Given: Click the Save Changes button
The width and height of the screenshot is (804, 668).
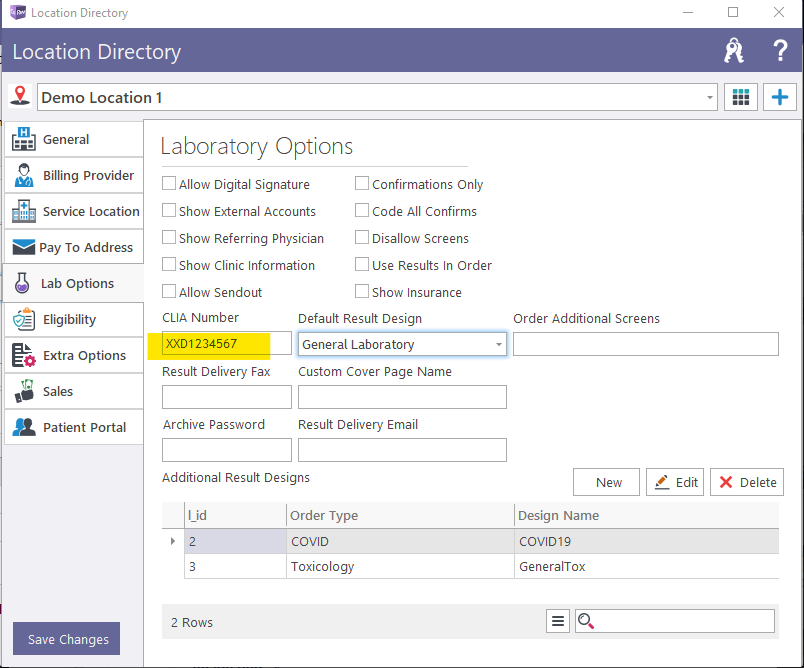Looking at the screenshot, I should [68, 639].
